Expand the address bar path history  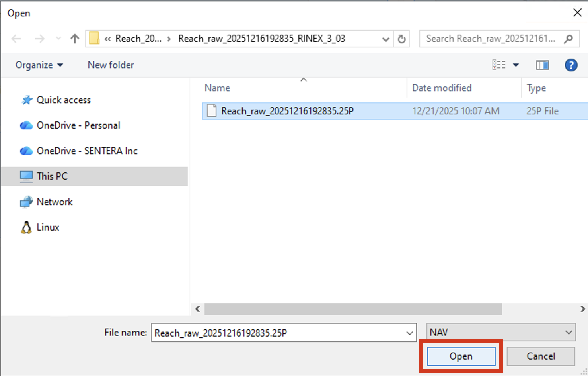[385, 39]
